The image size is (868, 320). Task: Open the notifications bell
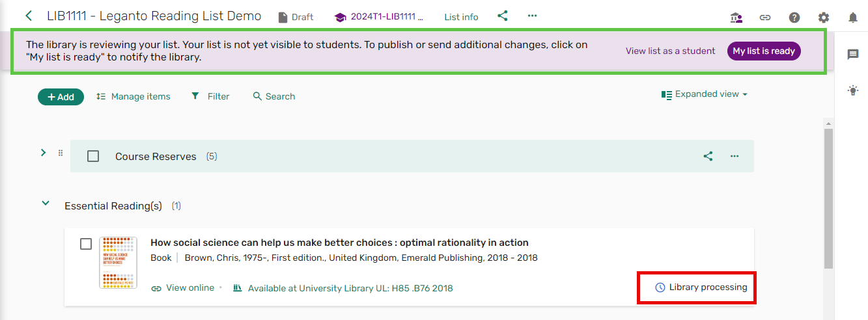(852, 18)
